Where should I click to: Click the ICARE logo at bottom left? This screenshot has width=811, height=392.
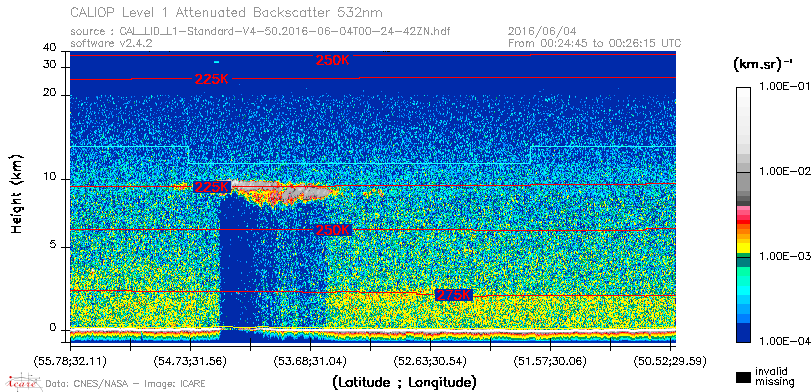coord(23,382)
